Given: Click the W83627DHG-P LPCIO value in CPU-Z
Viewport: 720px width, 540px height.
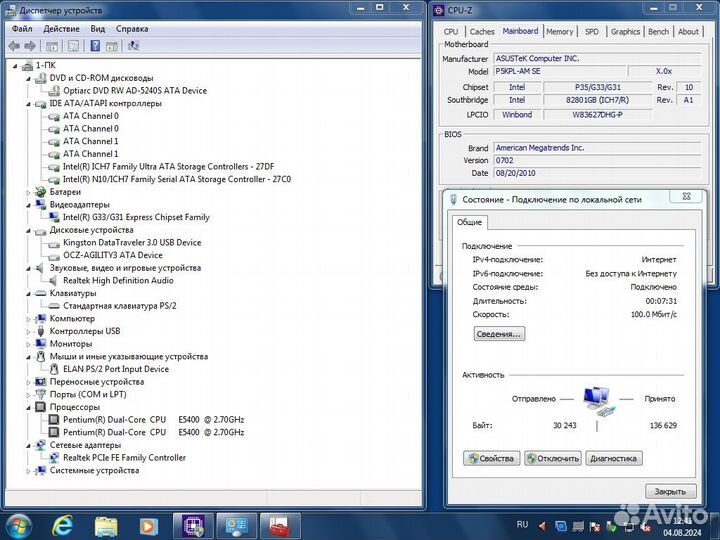Looking at the screenshot, I should (x=597, y=115).
